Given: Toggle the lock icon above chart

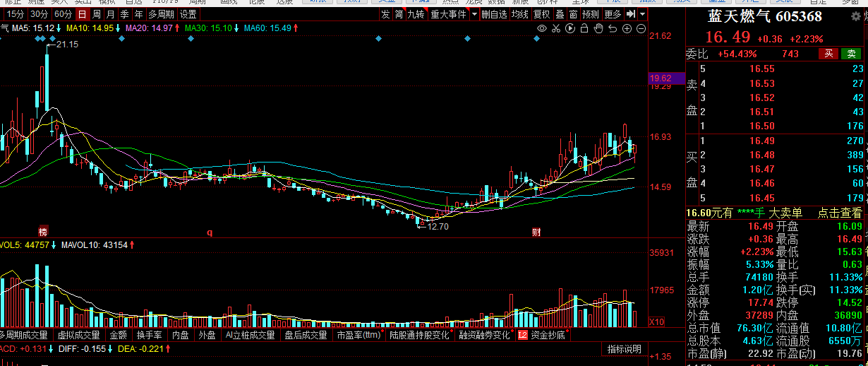Looking at the screenshot, I should tap(584, 28).
